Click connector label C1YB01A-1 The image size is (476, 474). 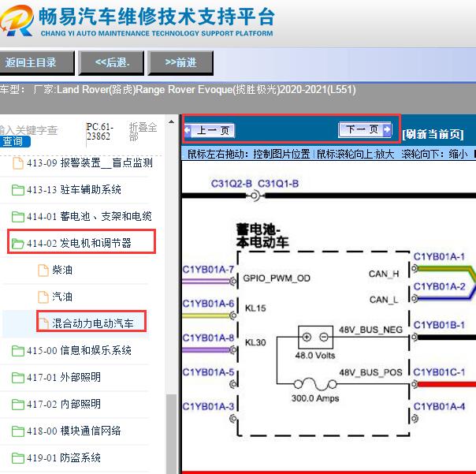tap(439, 256)
